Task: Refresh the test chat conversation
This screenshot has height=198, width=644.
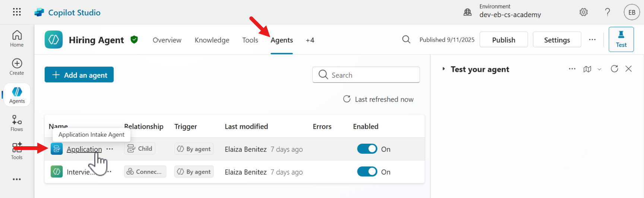Action: point(615,69)
